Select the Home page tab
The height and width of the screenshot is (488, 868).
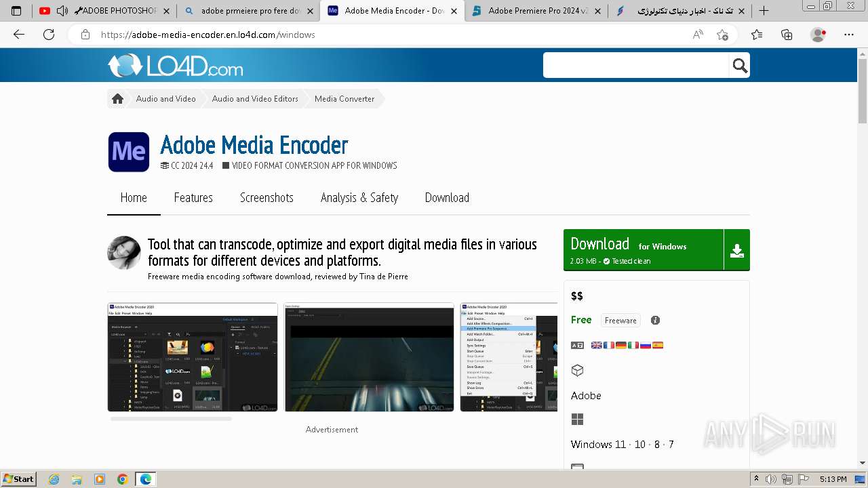click(134, 198)
